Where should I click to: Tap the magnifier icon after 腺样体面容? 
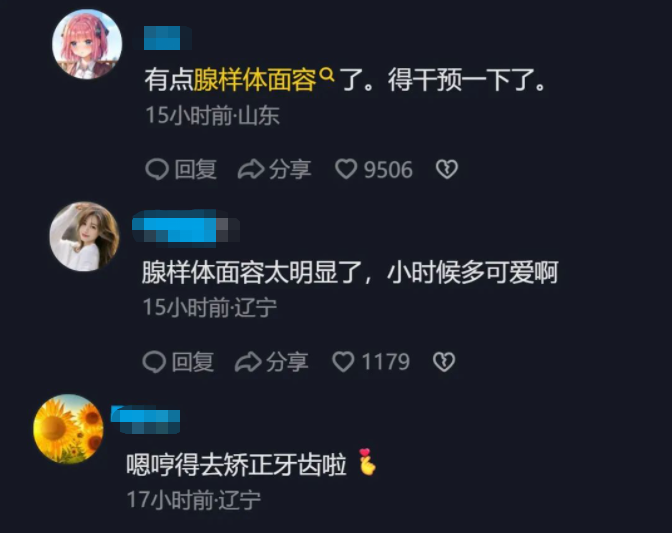327,75
